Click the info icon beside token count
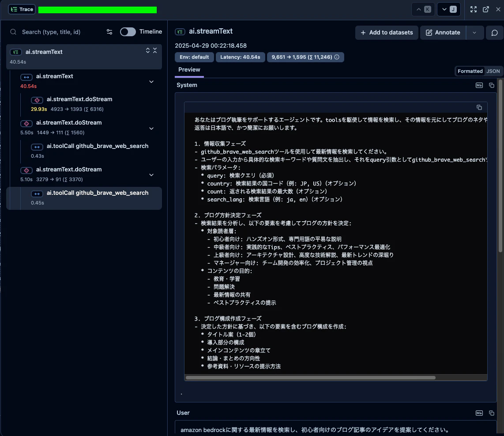The width and height of the screenshot is (504, 436). coord(337,57)
